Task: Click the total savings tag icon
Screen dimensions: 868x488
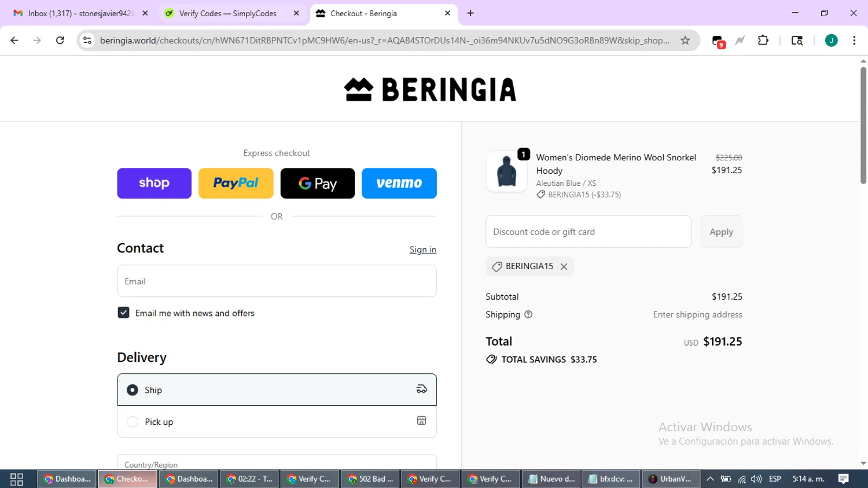Action: [x=491, y=359]
